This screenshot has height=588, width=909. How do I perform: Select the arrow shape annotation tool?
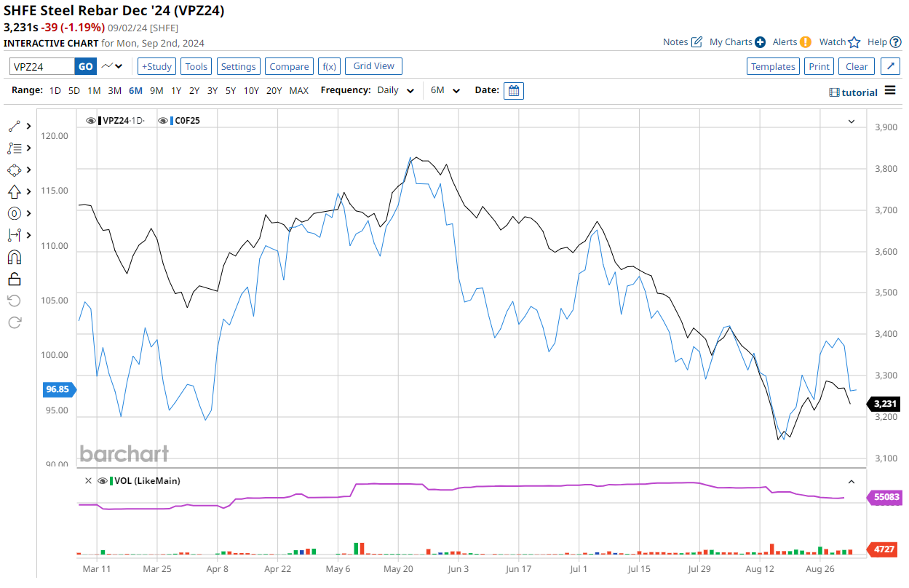(15, 191)
